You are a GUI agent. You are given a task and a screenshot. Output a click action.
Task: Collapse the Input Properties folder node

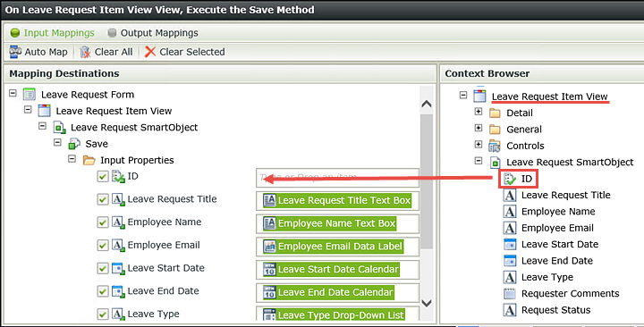(72, 159)
